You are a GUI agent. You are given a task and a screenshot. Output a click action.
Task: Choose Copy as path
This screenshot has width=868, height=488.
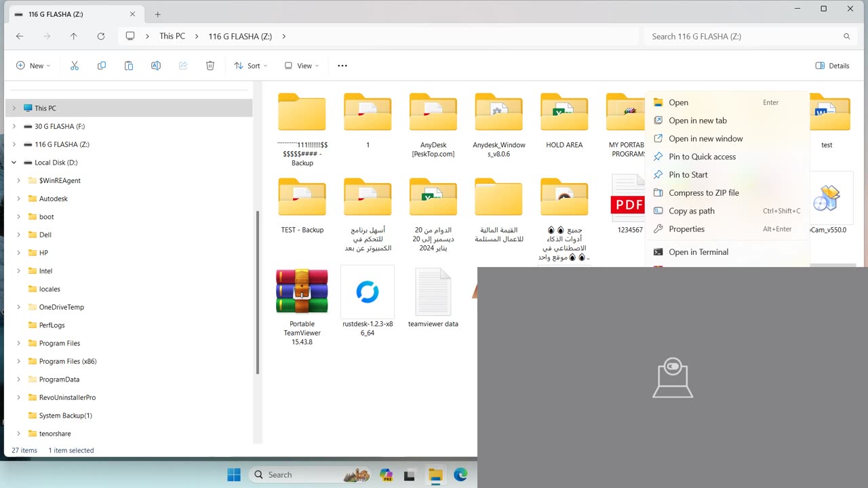[x=727, y=211]
